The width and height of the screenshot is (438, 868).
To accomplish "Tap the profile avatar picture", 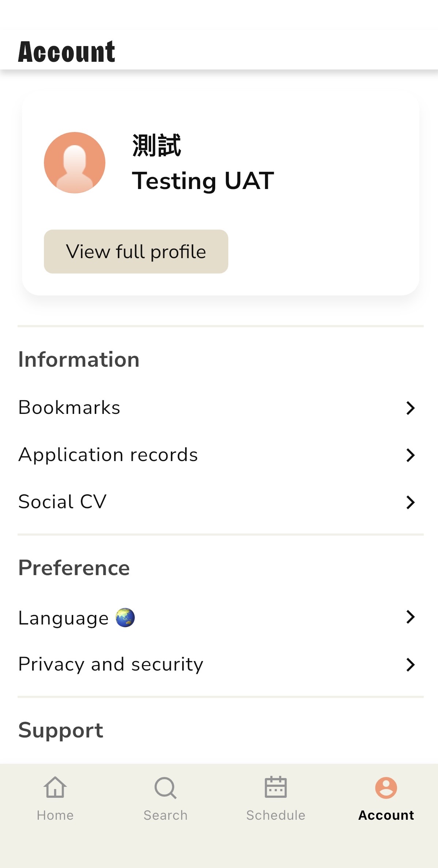I will [x=75, y=163].
